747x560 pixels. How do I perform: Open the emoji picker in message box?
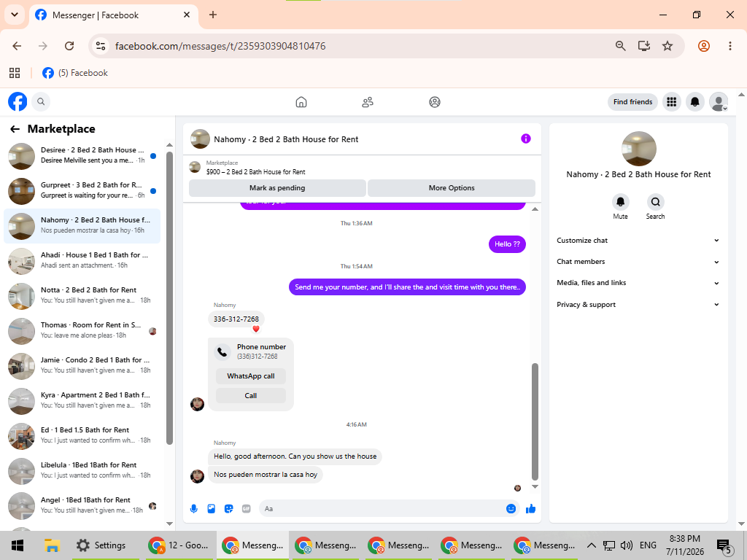click(511, 508)
